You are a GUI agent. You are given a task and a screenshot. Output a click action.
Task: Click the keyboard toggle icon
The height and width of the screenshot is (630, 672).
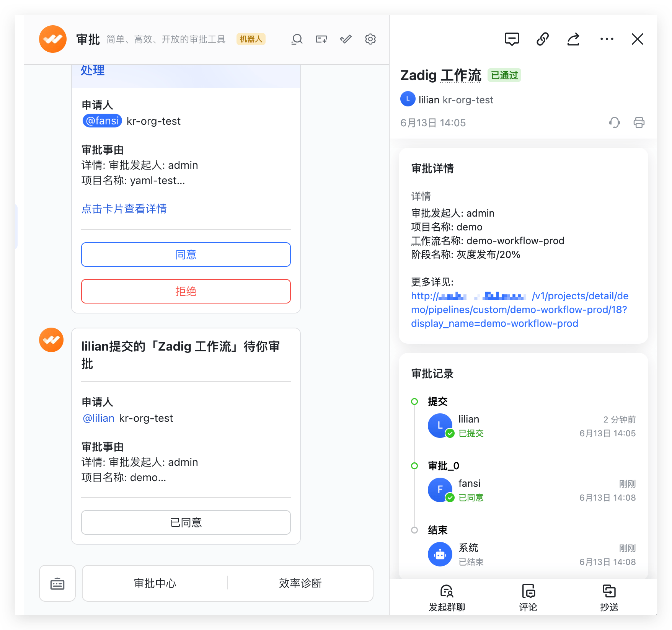tap(57, 583)
